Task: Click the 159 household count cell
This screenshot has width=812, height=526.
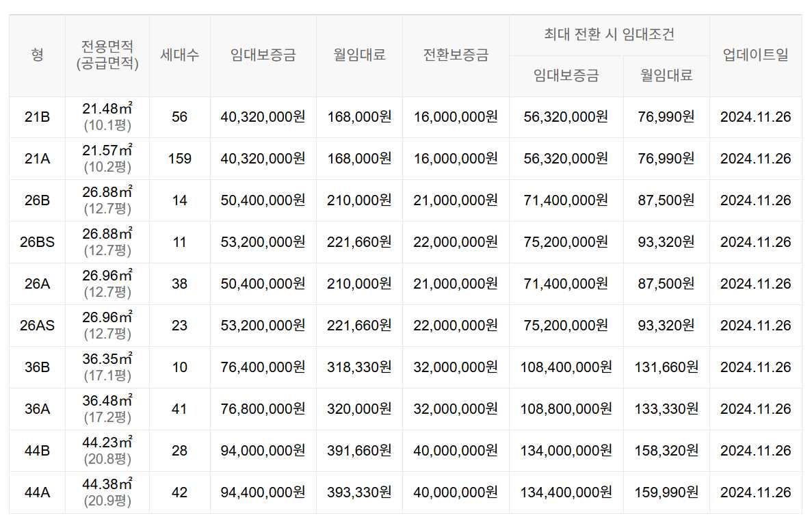Action: point(180,159)
